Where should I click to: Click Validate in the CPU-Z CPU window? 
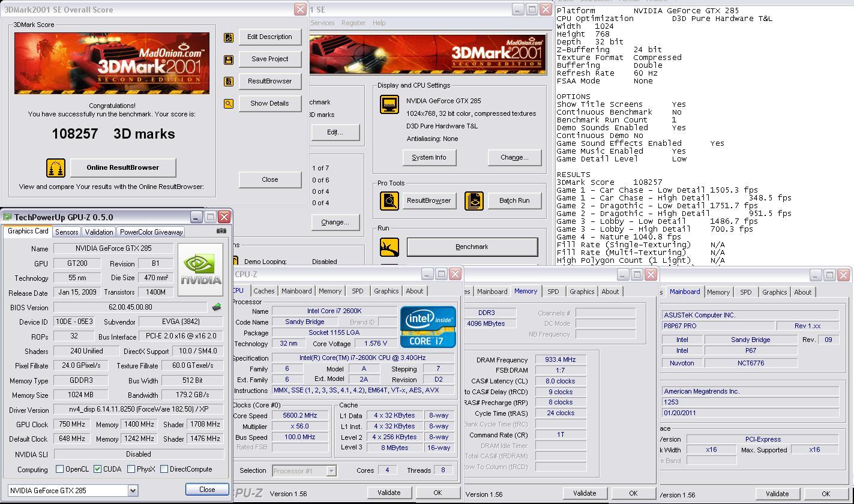(389, 493)
